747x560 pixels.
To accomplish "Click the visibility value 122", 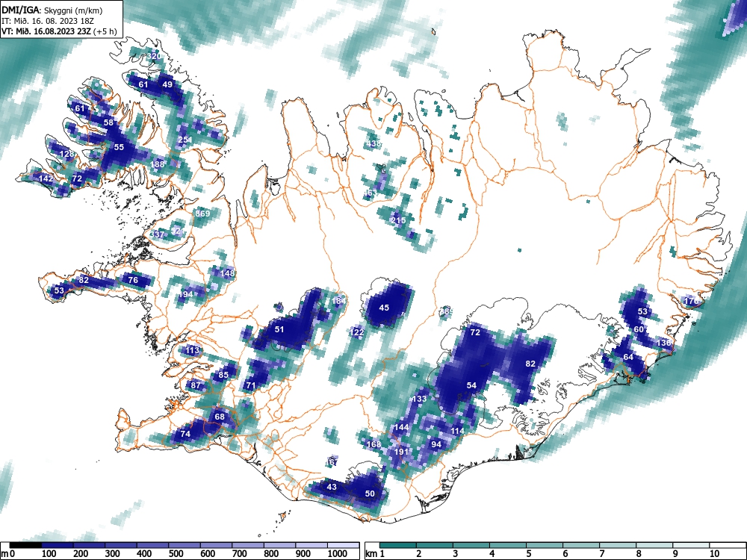I will 357,332.
